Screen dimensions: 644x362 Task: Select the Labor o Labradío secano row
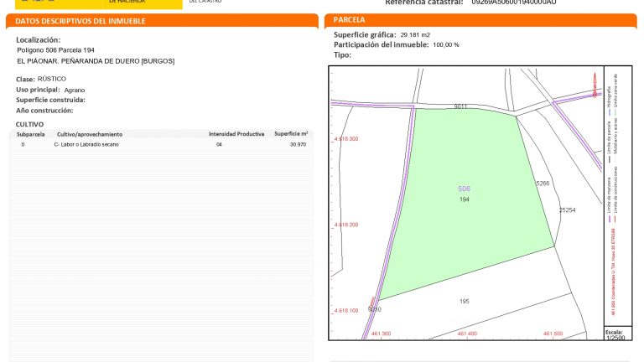(x=161, y=145)
